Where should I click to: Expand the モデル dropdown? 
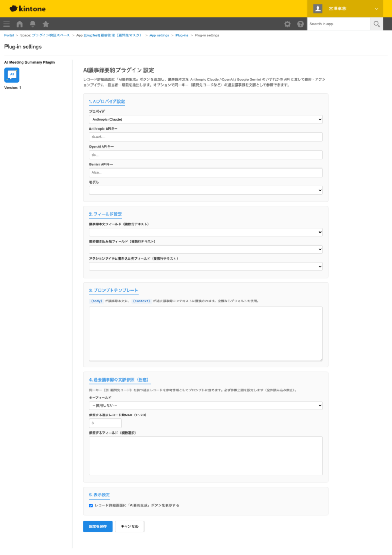206,190
